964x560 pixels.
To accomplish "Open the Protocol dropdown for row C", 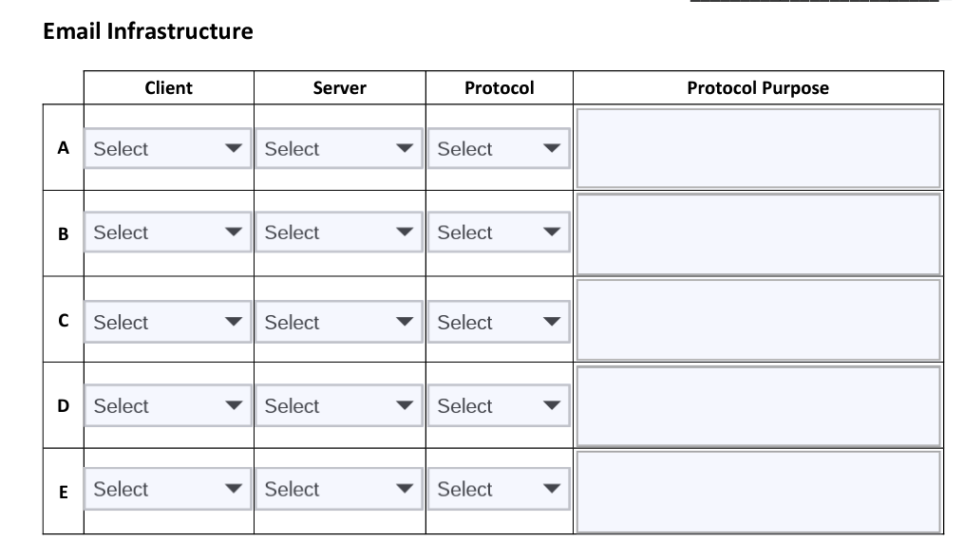I will tap(499, 322).
